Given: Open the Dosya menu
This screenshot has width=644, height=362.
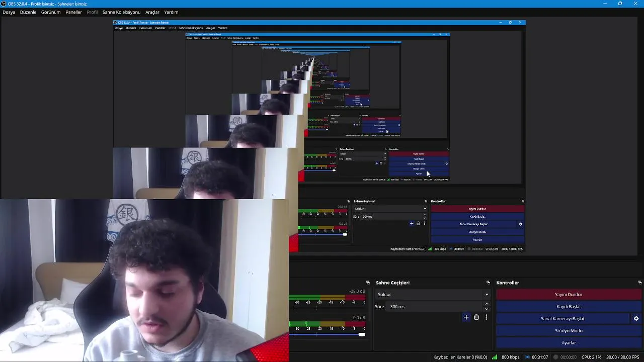Looking at the screenshot, I should click(9, 12).
